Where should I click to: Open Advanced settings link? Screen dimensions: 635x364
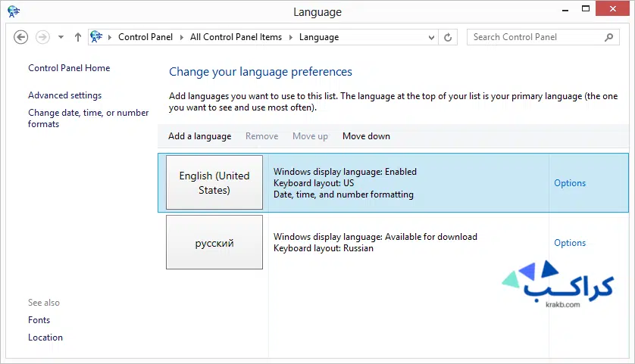click(x=65, y=95)
